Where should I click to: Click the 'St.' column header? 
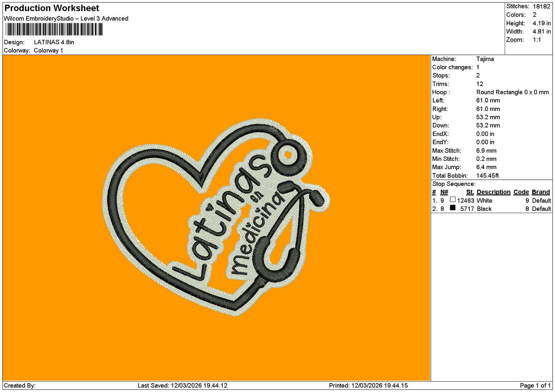click(x=470, y=192)
